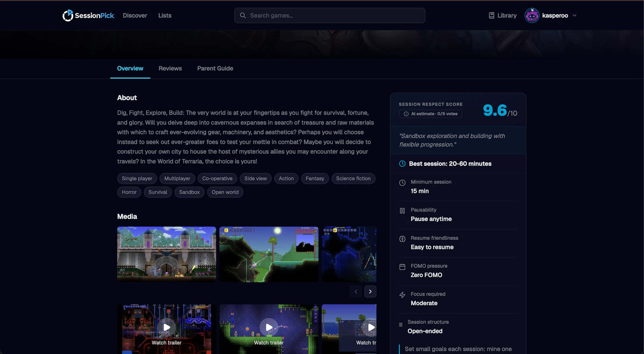
Task: Click the About heading
Action: (x=127, y=98)
